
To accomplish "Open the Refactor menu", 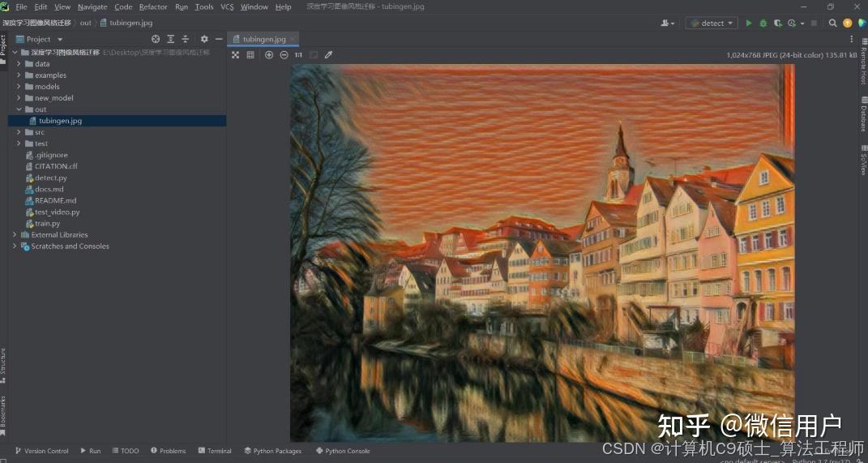I will tap(153, 7).
